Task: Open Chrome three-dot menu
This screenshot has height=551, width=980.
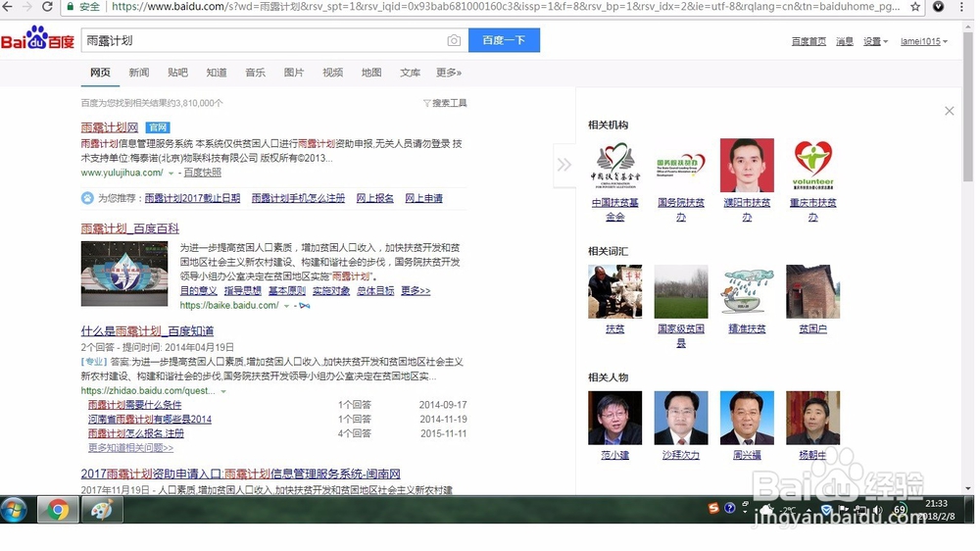Action: (961, 7)
